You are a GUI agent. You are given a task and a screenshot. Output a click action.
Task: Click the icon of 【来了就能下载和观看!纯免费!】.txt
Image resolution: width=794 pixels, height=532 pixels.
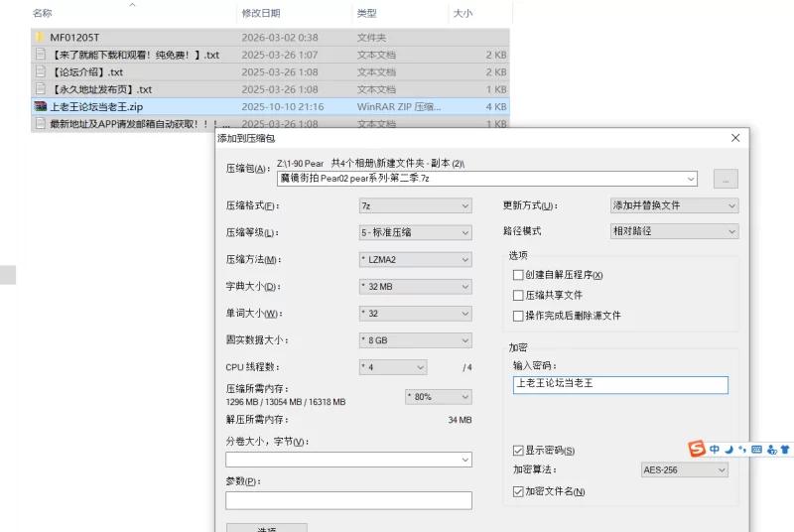click(41, 55)
